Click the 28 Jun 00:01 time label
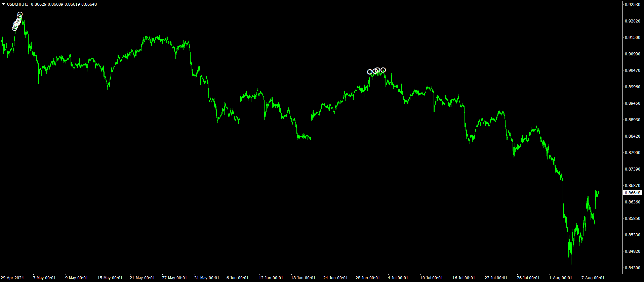Screen dimensions: 644x282 (368, 278)
